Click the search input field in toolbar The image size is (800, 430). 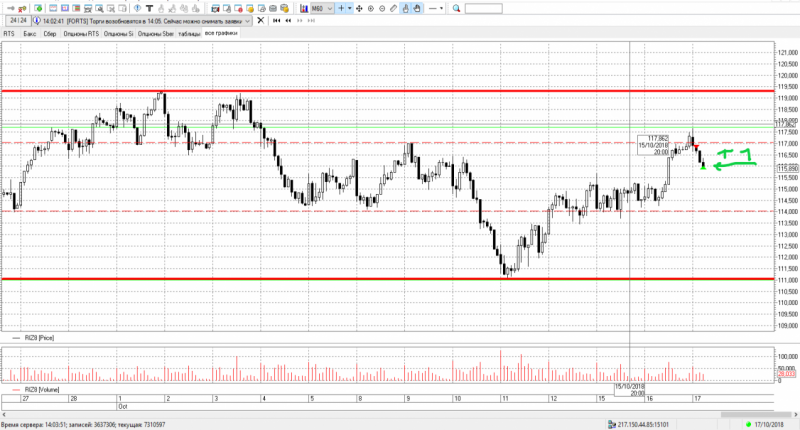coord(484,8)
